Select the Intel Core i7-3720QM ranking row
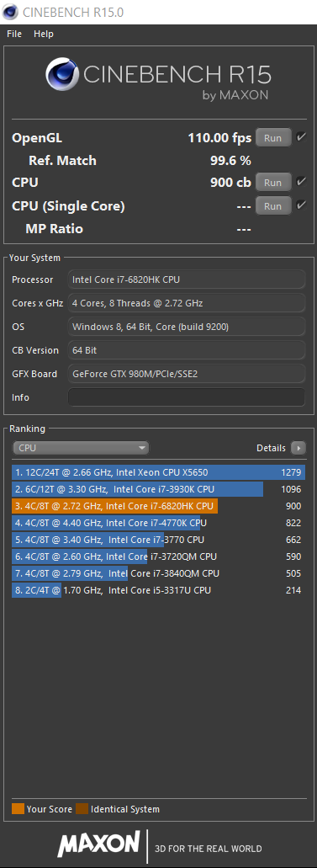 [x=158, y=556]
